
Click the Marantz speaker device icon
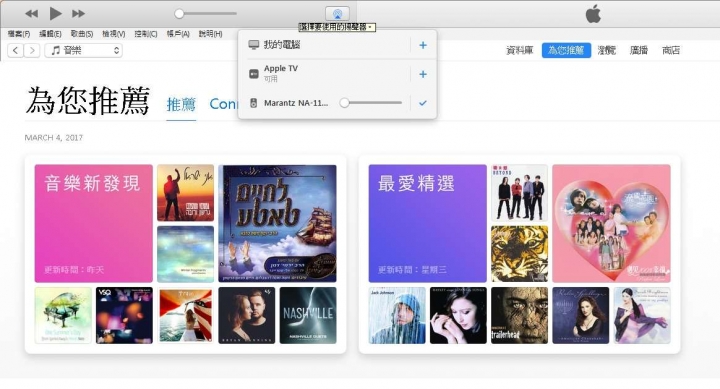pyautogui.click(x=253, y=103)
